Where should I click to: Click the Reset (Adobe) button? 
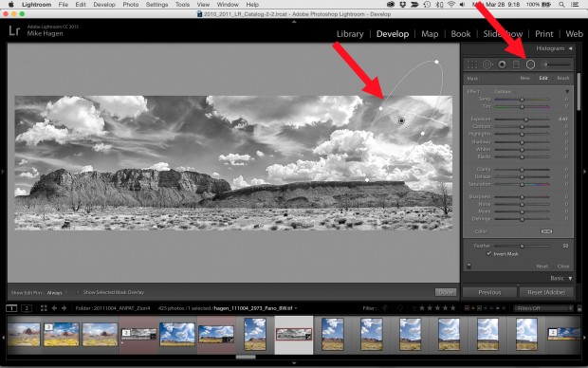[546, 292]
